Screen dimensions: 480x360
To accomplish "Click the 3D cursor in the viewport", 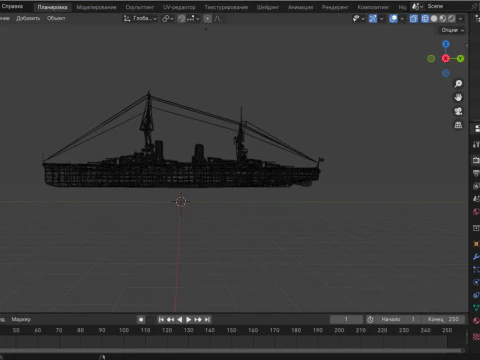I will [181, 202].
